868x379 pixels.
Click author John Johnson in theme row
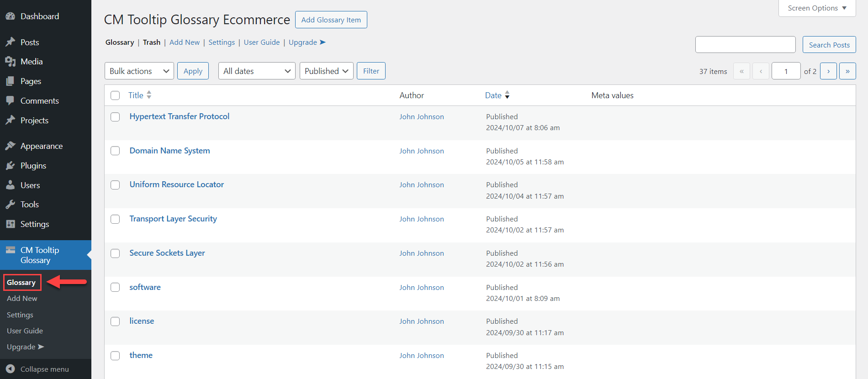point(422,356)
